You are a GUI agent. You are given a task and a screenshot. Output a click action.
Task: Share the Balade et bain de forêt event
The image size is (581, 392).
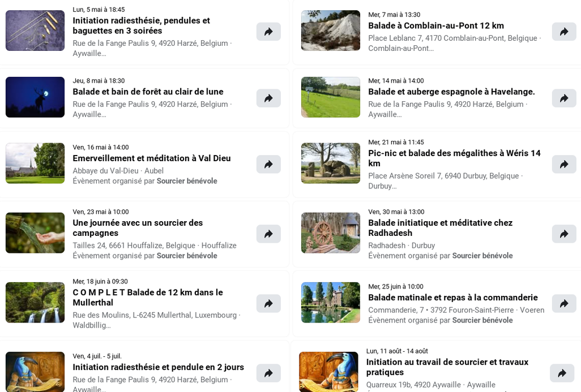click(268, 98)
